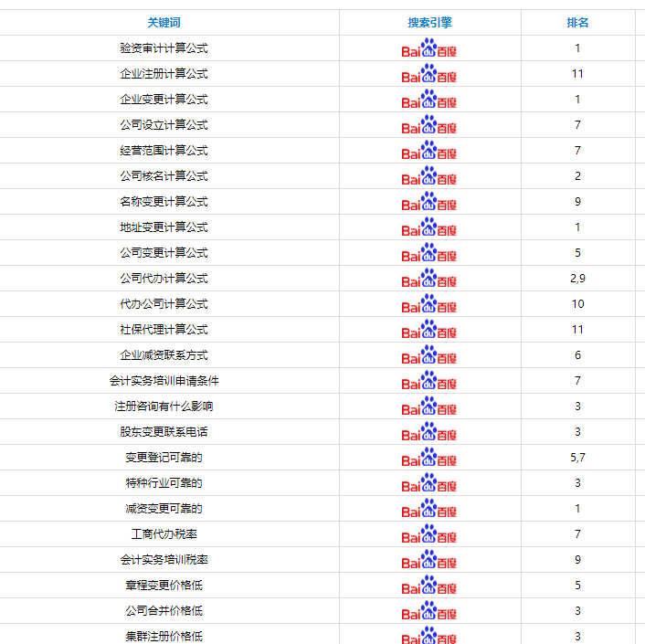
Task: Click rank 5 in 章程变更价格低 row
Action: pyautogui.click(x=577, y=586)
